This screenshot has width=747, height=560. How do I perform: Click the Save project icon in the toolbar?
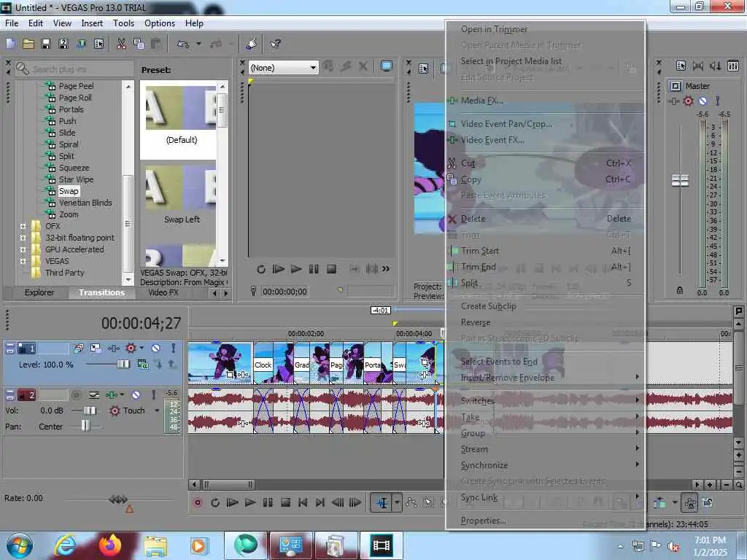46,44
